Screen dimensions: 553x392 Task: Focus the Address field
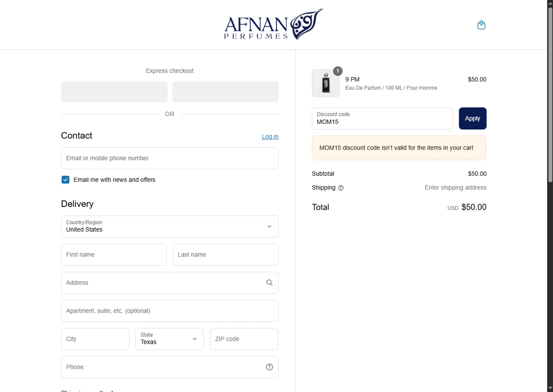pos(170,283)
